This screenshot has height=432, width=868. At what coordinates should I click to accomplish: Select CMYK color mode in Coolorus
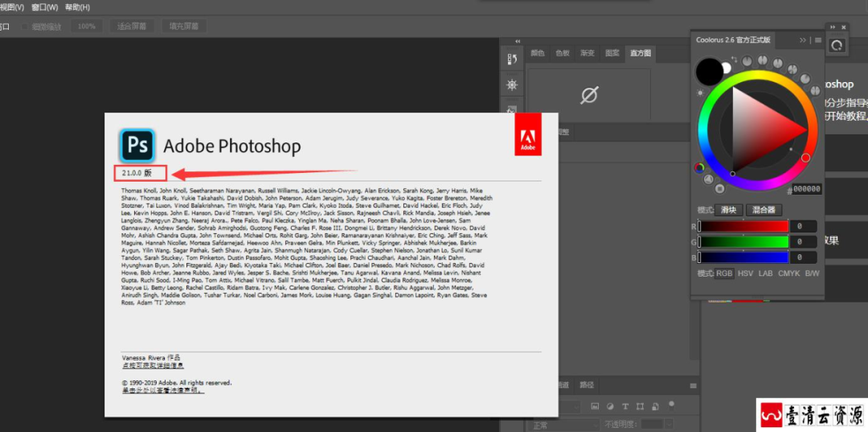click(789, 274)
